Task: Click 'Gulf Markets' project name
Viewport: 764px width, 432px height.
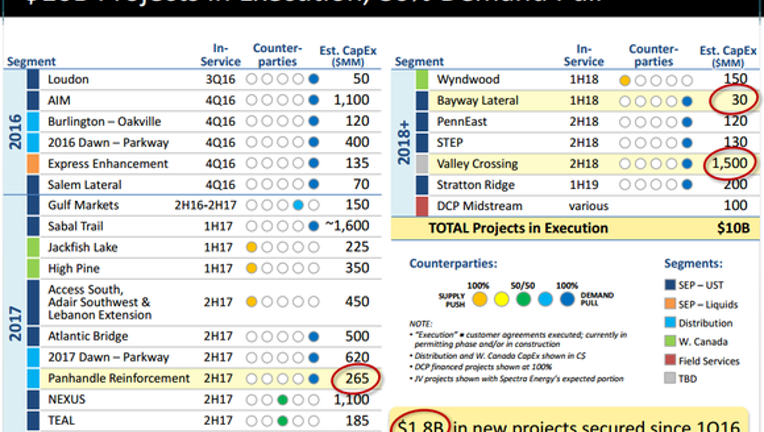Action: [x=83, y=205]
